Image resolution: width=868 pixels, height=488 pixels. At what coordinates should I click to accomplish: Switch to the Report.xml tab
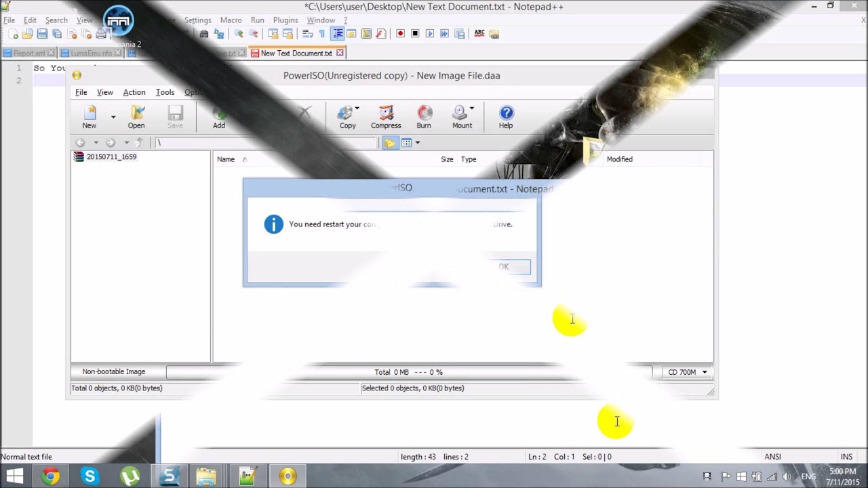(x=28, y=53)
